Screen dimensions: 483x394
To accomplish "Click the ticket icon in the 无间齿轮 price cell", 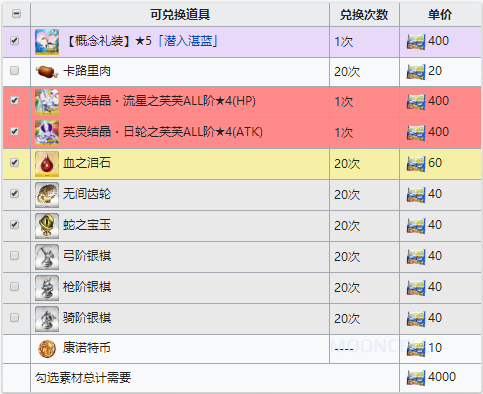I will (416, 195).
